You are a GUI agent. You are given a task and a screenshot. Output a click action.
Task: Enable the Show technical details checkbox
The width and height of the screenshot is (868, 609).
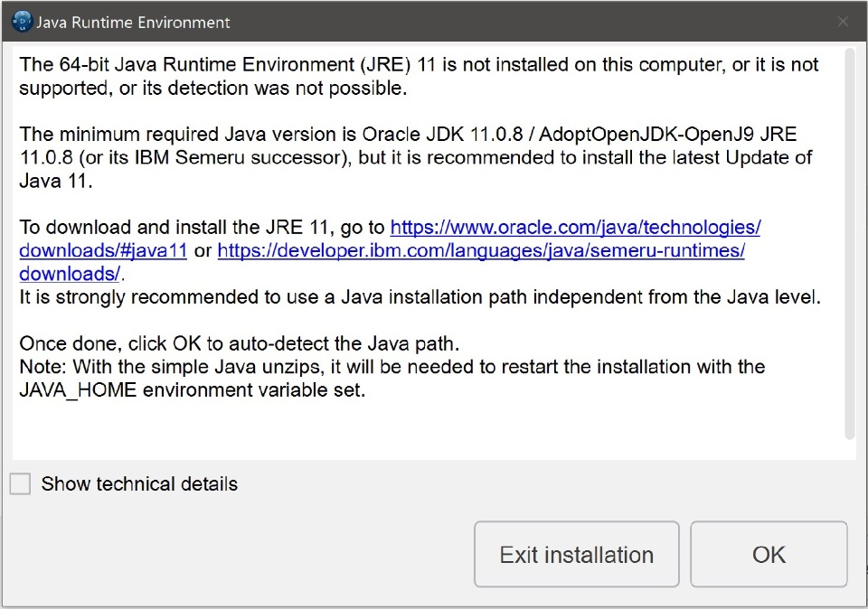[x=20, y=484]
